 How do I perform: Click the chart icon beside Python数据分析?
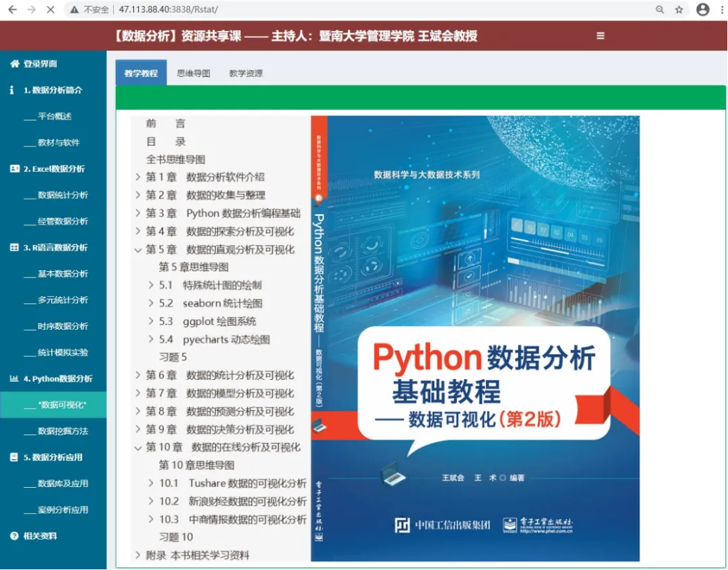(14, 378)
